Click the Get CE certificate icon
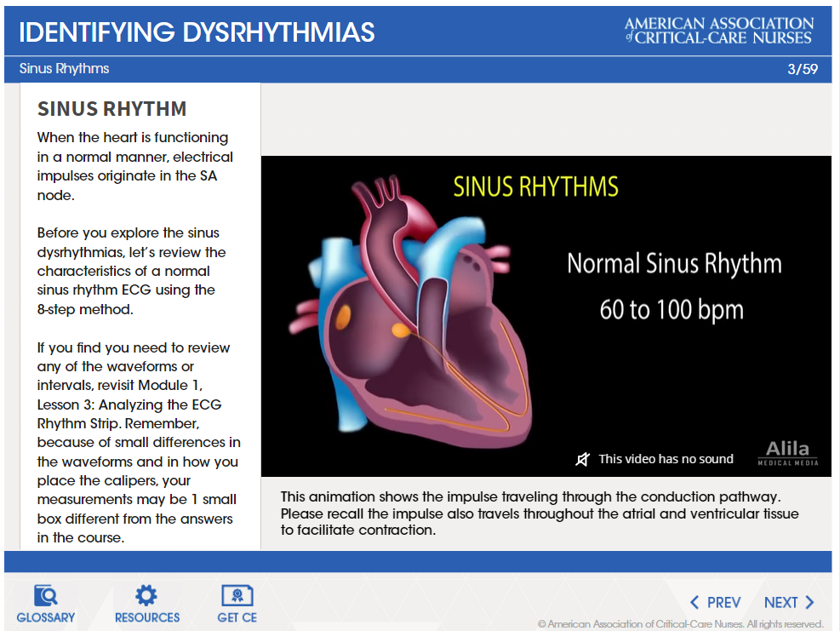 click(x=237, y=595)
